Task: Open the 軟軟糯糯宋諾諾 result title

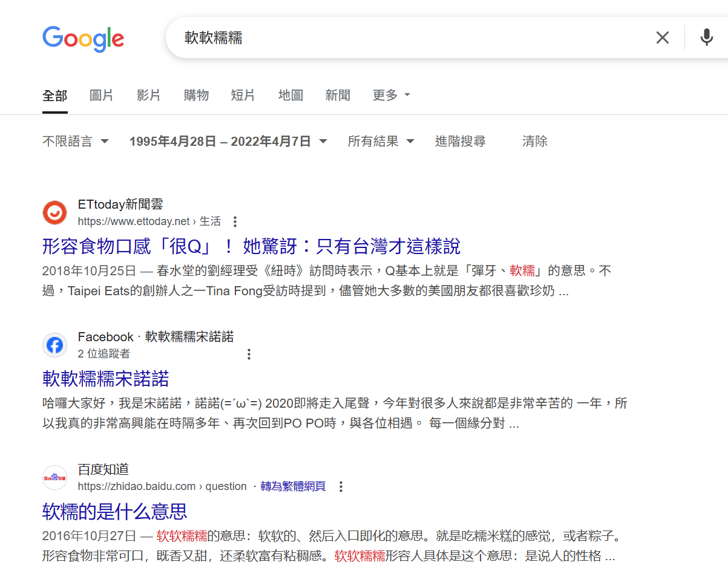Action: tap(106, 379)
